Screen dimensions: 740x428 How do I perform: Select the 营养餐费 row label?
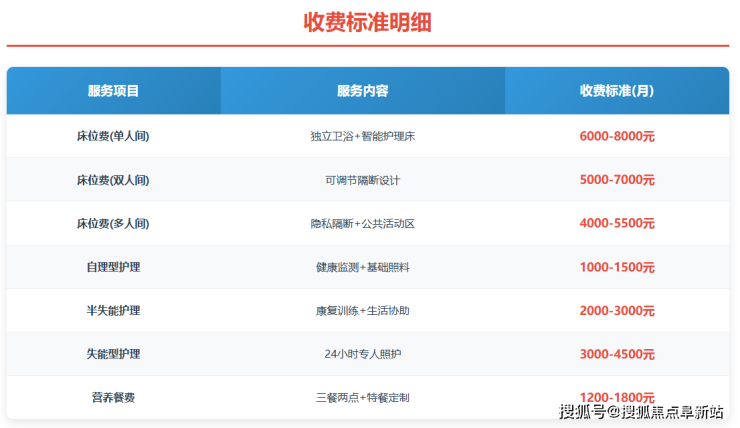point(113,397)
